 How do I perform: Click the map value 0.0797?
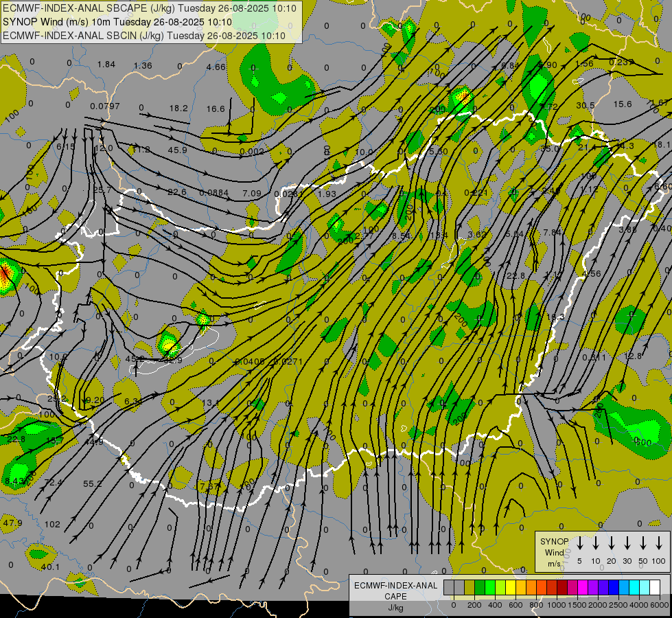[x=105, y=106]
